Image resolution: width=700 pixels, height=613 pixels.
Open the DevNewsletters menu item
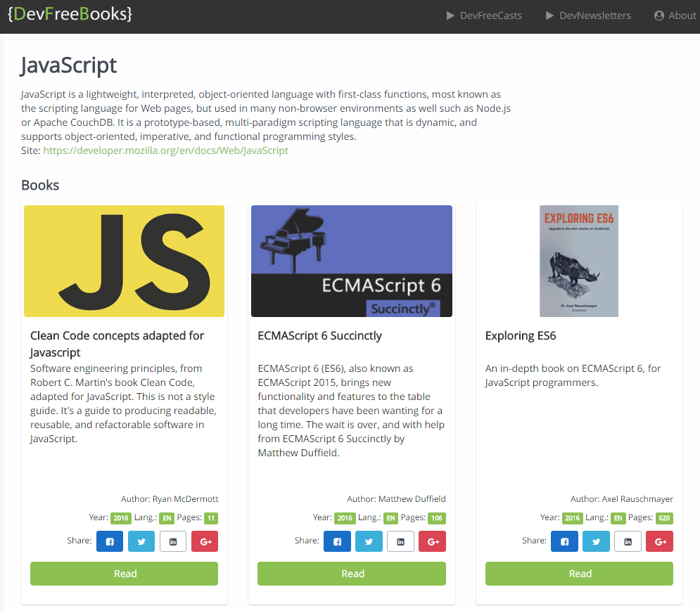[588, 15]
